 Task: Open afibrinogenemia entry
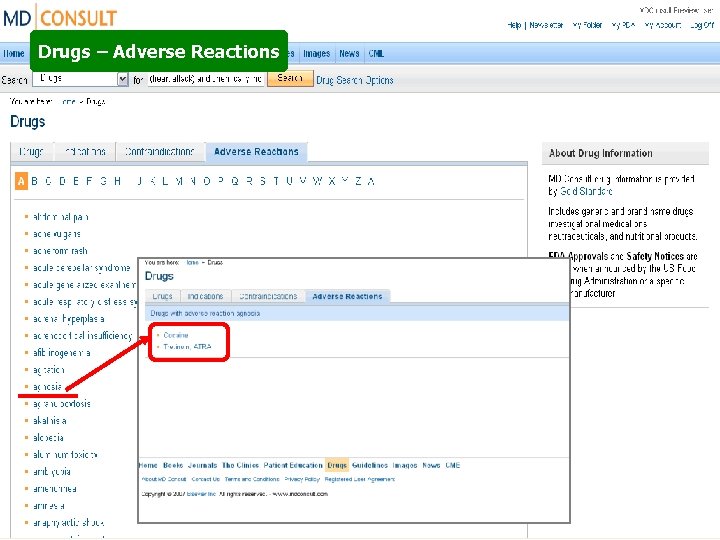62,353
